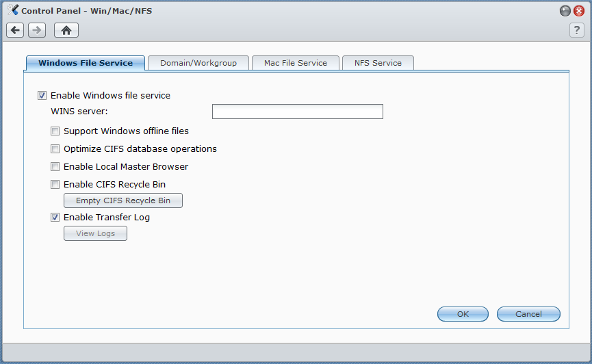The image size is (592, 364).
Task: Select the Windows File Service tab
Action: [x=86, y=63]
